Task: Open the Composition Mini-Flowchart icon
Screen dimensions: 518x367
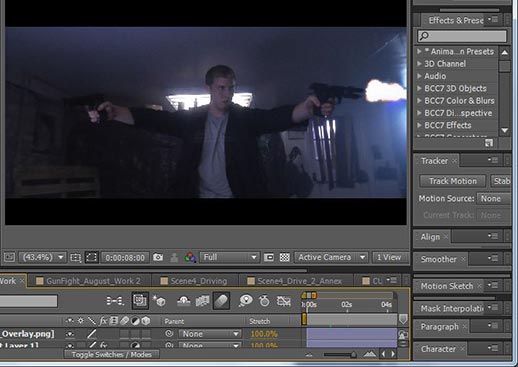Action: pyautogui.click(x=115, y=301)
